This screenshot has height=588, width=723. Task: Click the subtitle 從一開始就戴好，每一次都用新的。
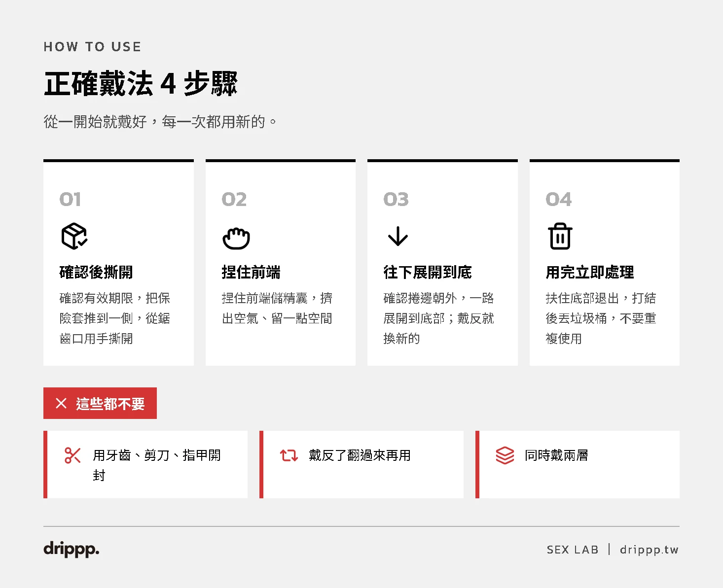click(x=160, y=121)
